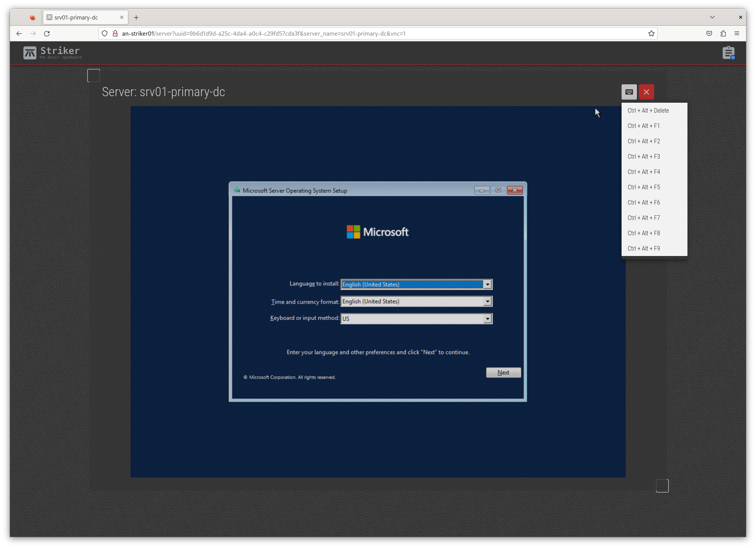Viewport: 756px width, 548px height.
Task: Open new tab with plus icon
Action: (x=136, y=17)
